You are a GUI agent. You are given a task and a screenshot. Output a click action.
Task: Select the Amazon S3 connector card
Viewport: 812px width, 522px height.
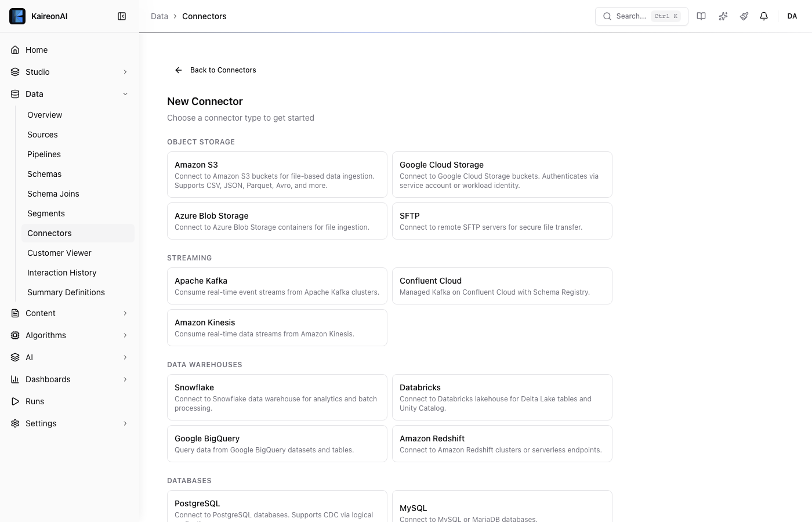tap(277, 175)
